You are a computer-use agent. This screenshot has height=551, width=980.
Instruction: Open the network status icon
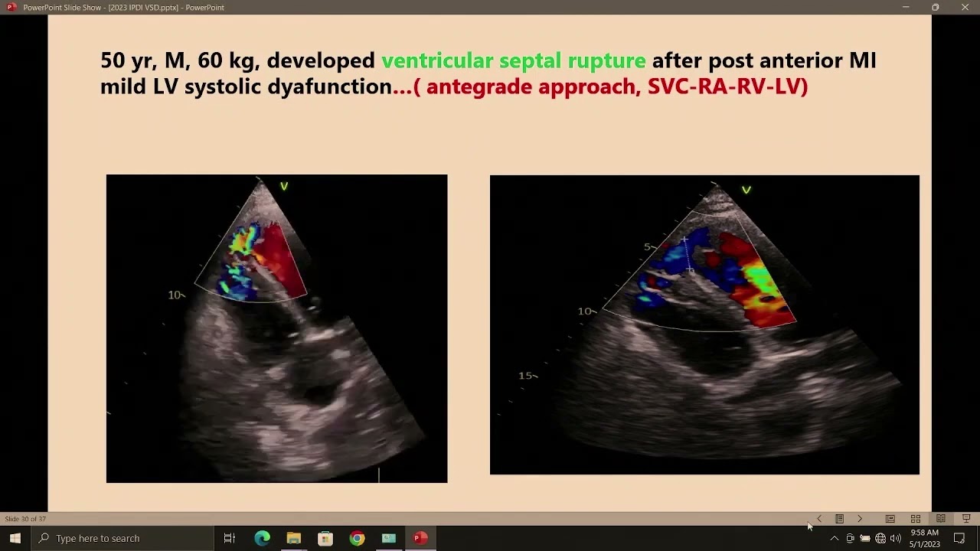(880, 538)
